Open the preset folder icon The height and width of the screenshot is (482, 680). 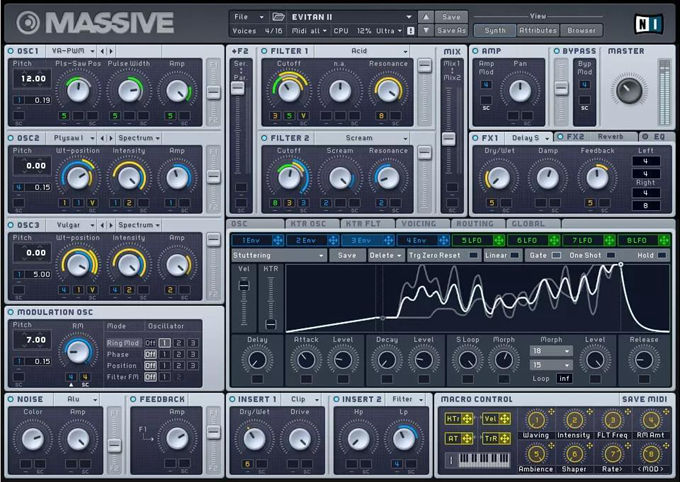click(x=278, y=17)
